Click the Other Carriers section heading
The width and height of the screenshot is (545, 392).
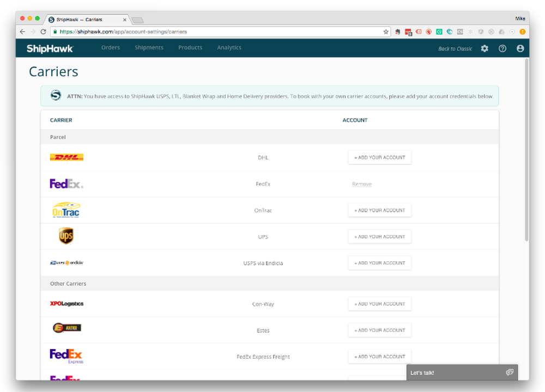(x=68, y=284)
